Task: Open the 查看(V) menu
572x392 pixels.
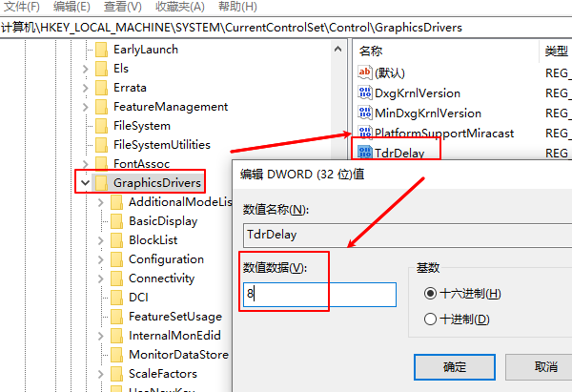Action: pos(123,7)
